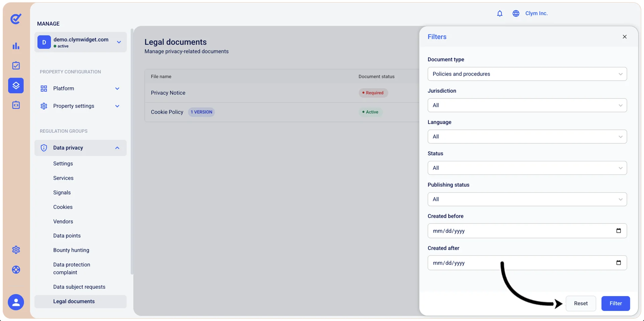Viewport: 644px width, 321px height.
Task: Open the Bounty hunting menu item
Action: click(x=71, y=250)
